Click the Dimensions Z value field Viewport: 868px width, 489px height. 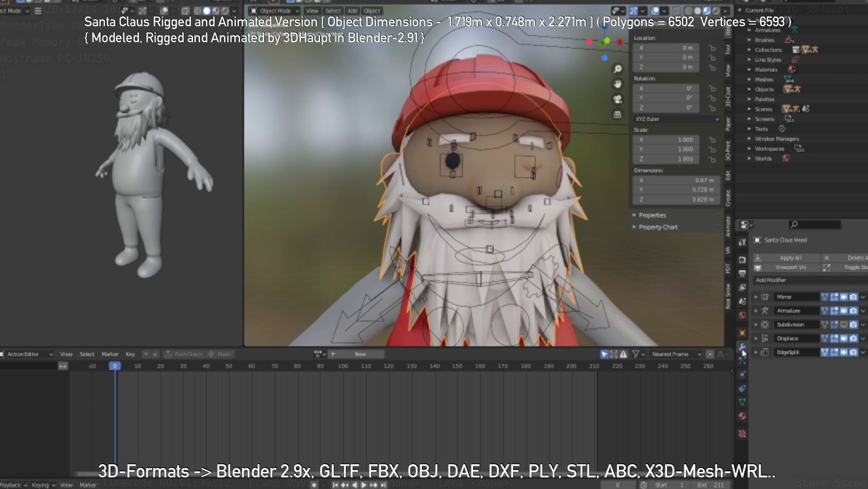pos(677,199)
